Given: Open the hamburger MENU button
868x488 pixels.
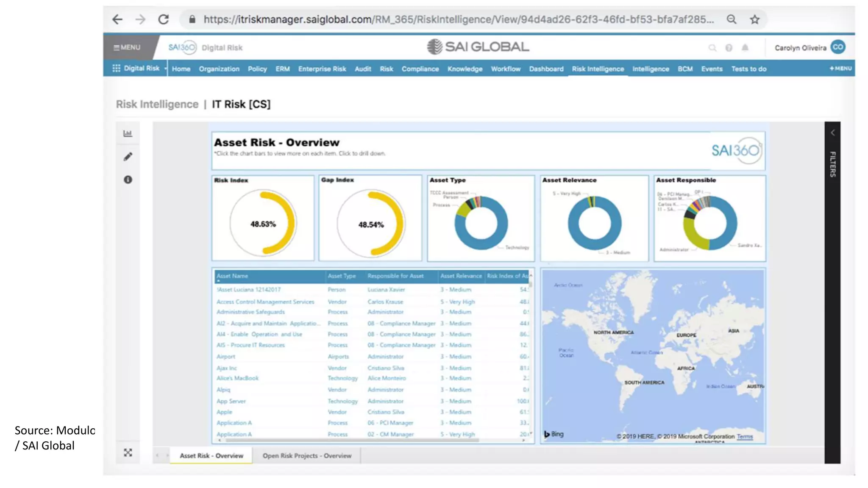Looking at the screenshot, I should 127,47.
